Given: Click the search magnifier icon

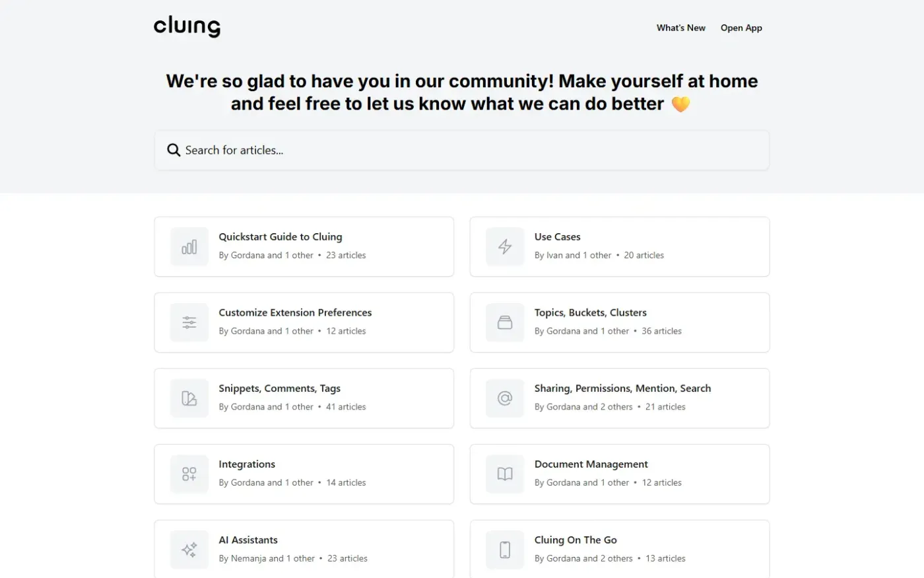Looking at the screenshot, I should click(x=174, y=150).
